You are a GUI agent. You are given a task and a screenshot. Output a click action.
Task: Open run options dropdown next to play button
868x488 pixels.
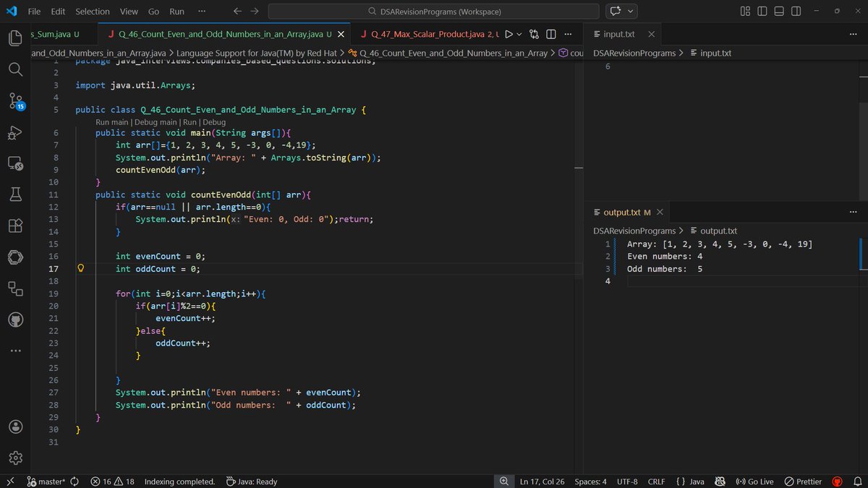pyautogui.click(x=519, y=34)
